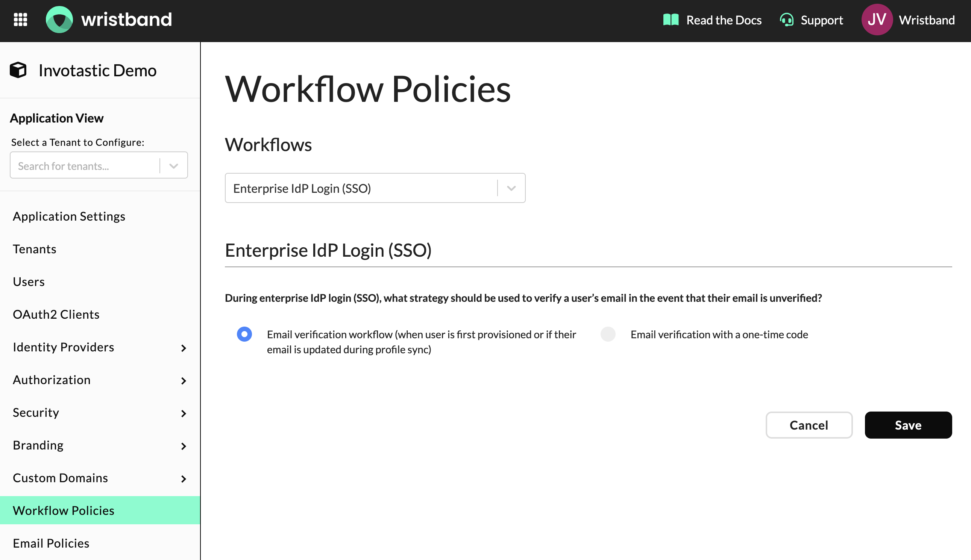Screen dimensions: 971x560
Task: Click the Wristband shield logo
Action: pos(59,20)
